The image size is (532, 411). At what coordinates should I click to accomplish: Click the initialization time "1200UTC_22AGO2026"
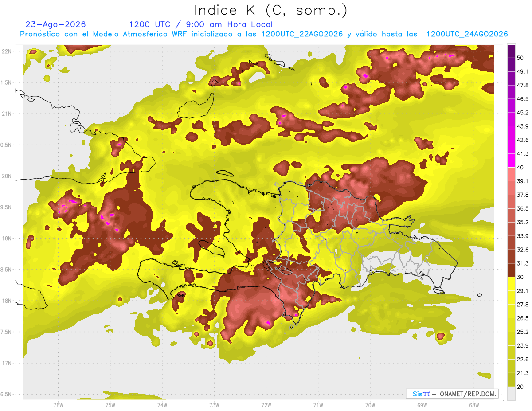pyautogui.click(x=302, y=34)
